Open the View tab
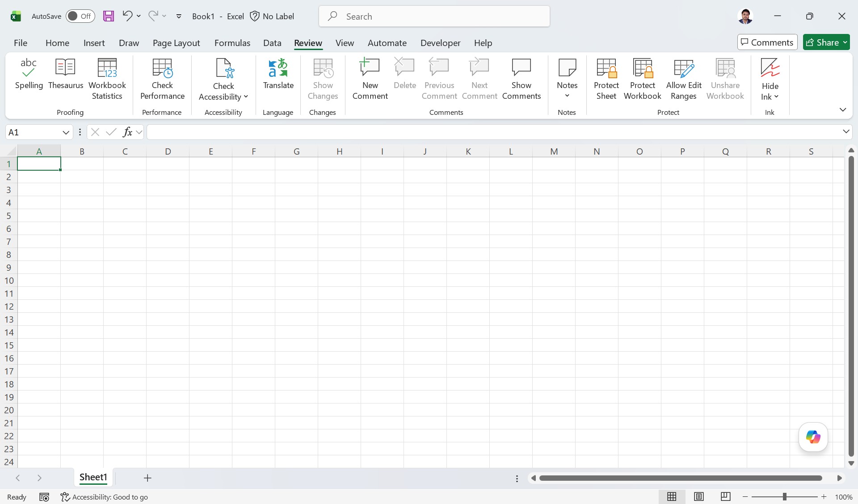 (345, 43)
